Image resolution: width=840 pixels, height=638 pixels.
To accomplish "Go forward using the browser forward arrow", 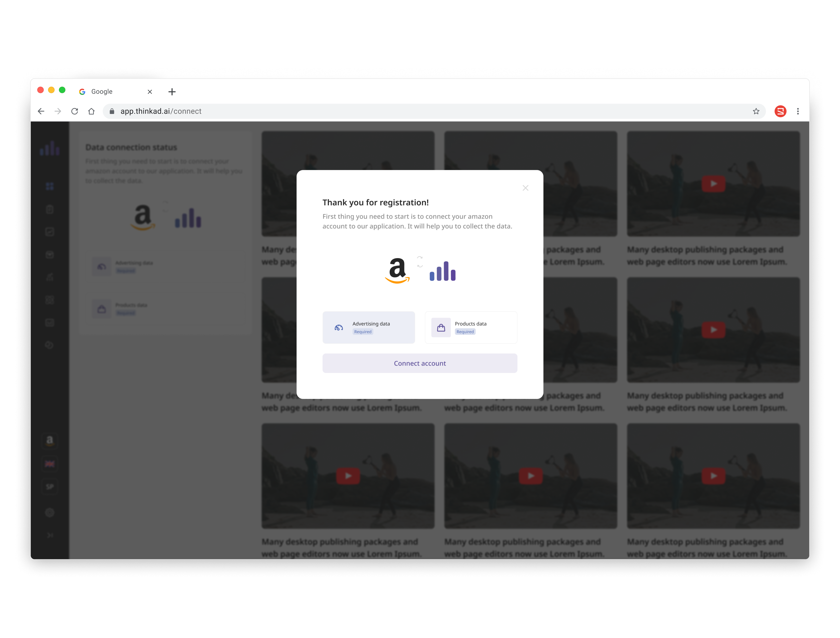I will pos(58,111).
